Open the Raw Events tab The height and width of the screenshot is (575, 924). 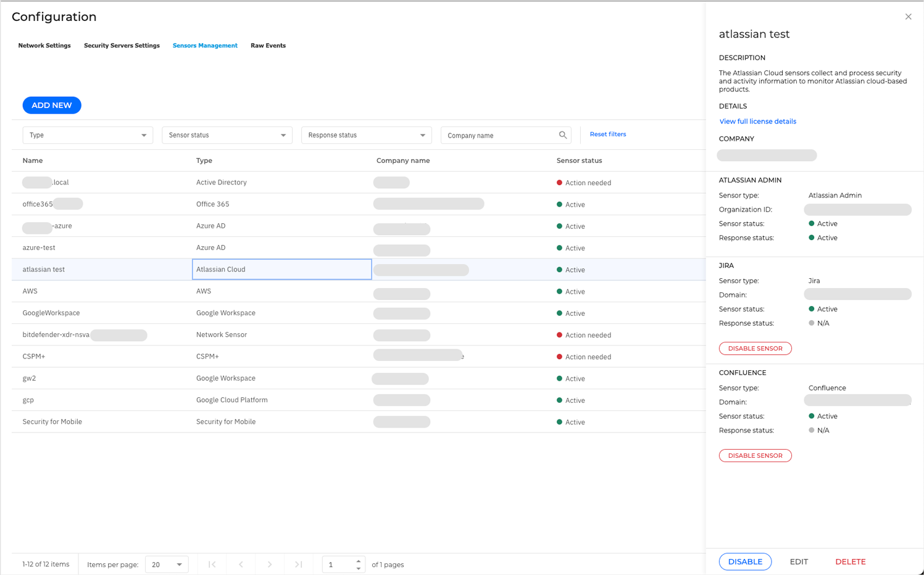click(x=268, y=46)
